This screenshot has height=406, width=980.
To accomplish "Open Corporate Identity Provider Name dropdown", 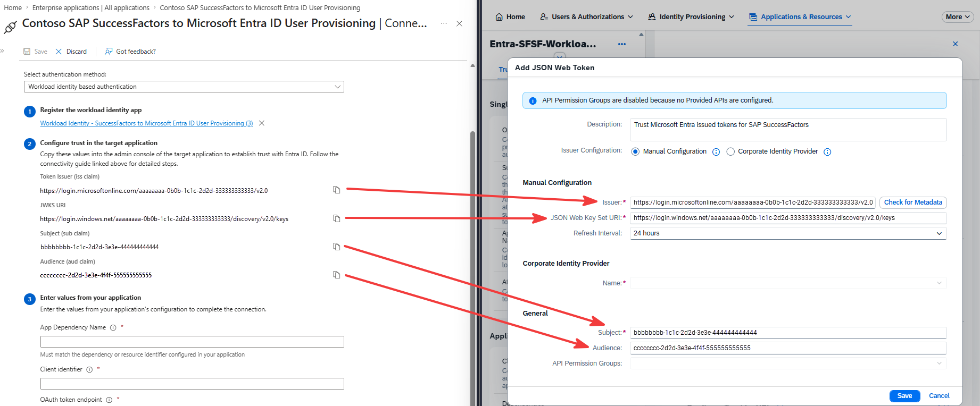I will (x=788, y=283).
